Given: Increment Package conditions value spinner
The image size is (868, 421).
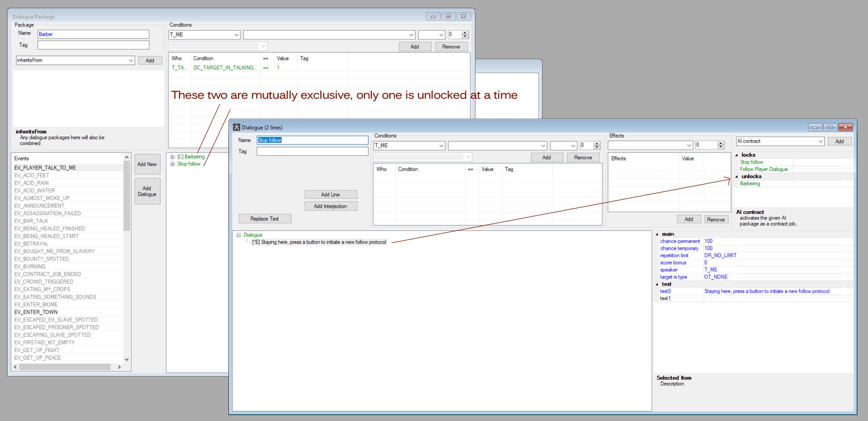Looking at the screenshot, I should [465, 33].
